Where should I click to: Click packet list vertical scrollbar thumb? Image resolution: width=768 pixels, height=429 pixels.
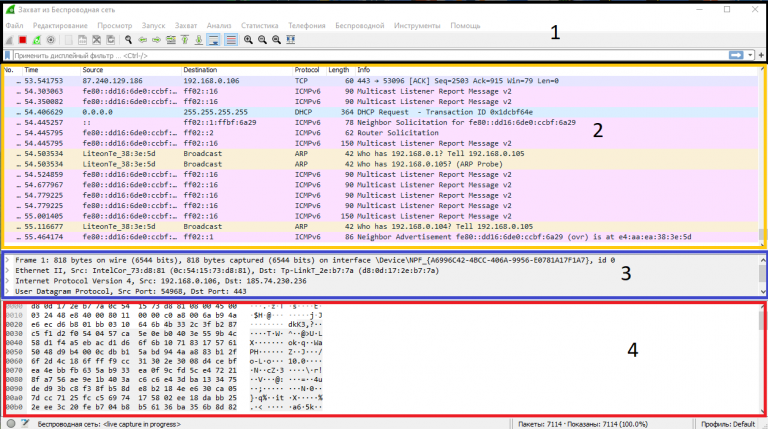click(x=762, y=234)
